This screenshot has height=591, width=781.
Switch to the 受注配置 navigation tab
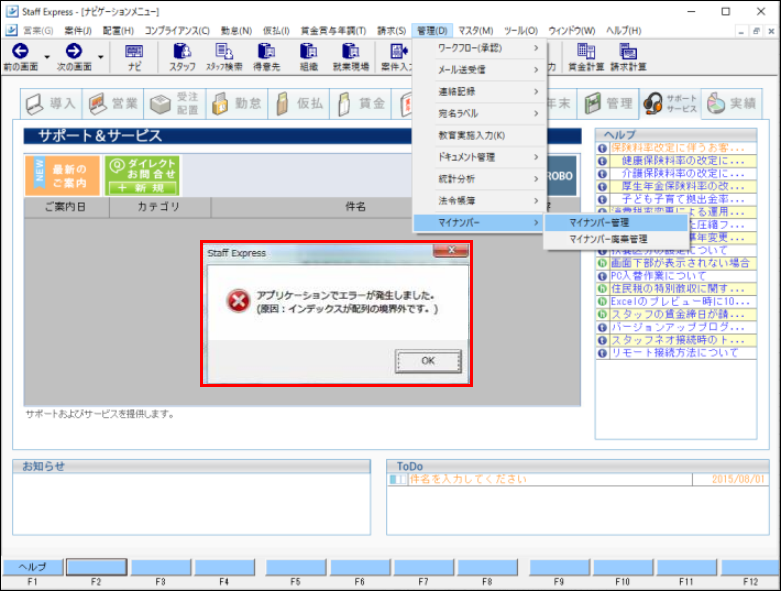[x=175, y=104]
